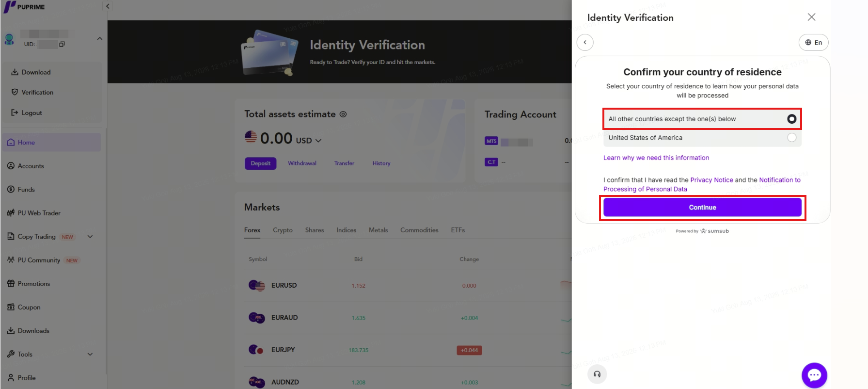Viewport: 868px width, 389px height.
Task: Expand the Copy Trading submenu
Action: pos(90,237)
